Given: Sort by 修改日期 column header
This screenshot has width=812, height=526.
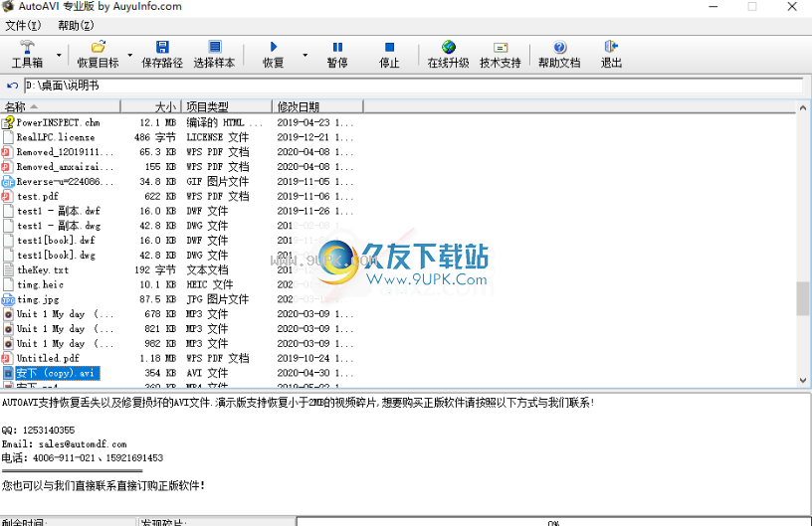Looking at the screenshot, I should [317, 106].
